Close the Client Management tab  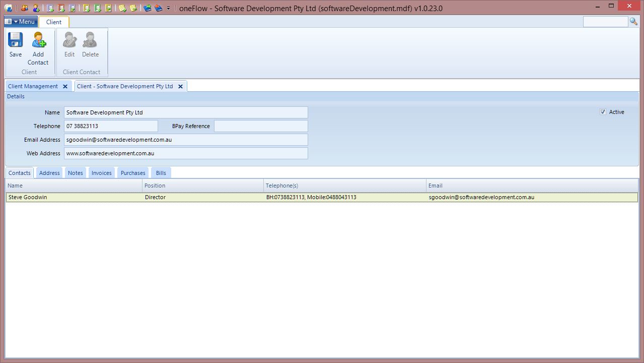tap(65, 86)
